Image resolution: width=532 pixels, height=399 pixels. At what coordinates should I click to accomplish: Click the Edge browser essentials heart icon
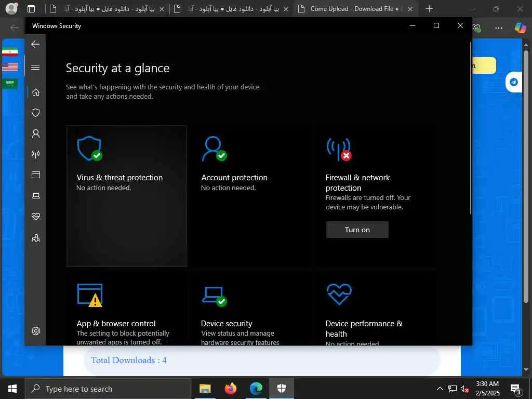(x=477, y=28)
